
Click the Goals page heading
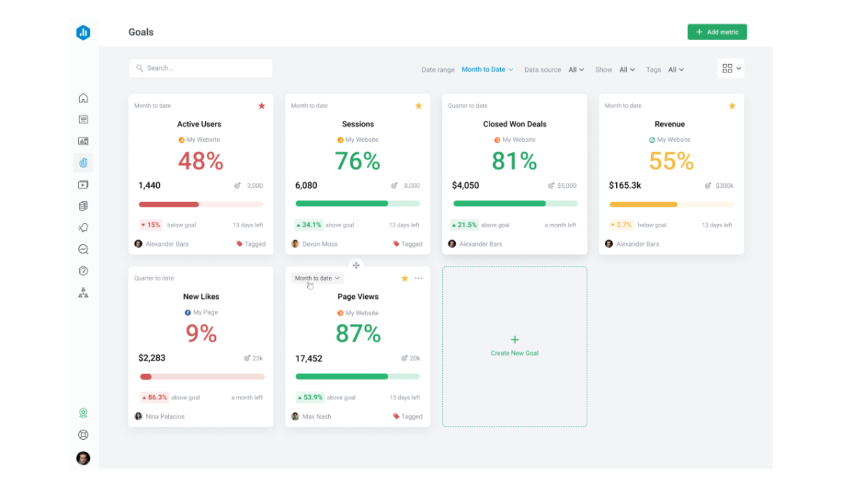pyautogui.click(x=141, y=32)
